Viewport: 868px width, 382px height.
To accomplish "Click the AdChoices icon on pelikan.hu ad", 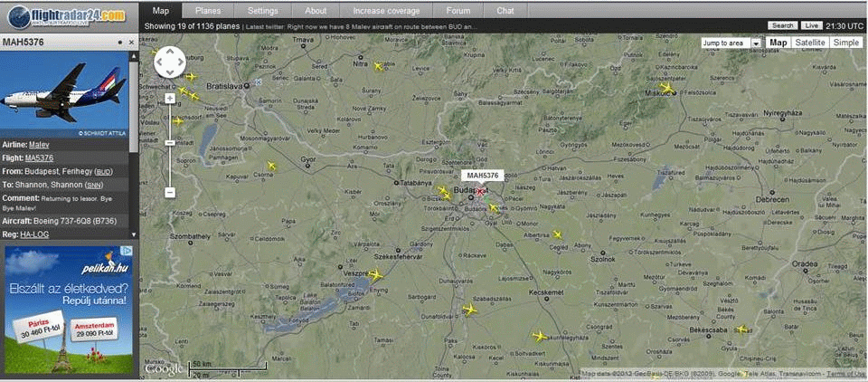I will click(127, 251).
